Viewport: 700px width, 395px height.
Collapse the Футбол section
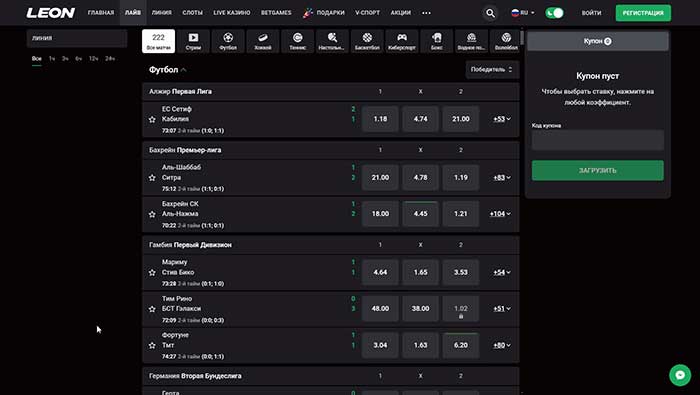168,70
